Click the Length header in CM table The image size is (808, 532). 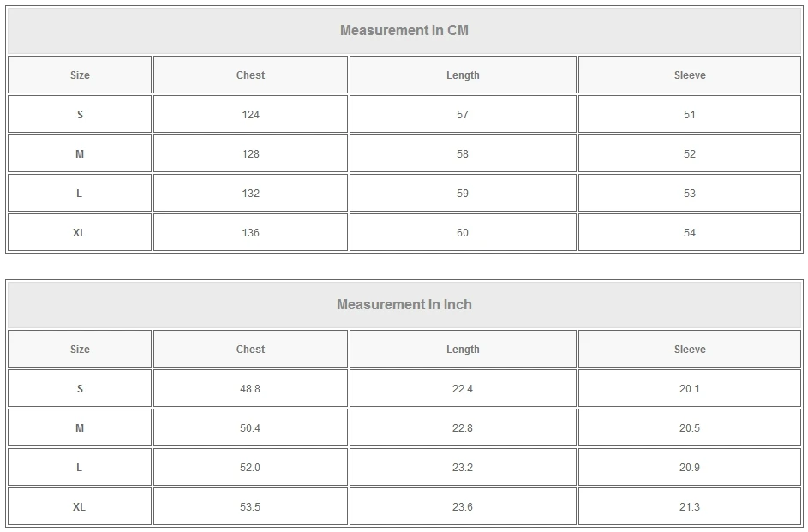463,75
